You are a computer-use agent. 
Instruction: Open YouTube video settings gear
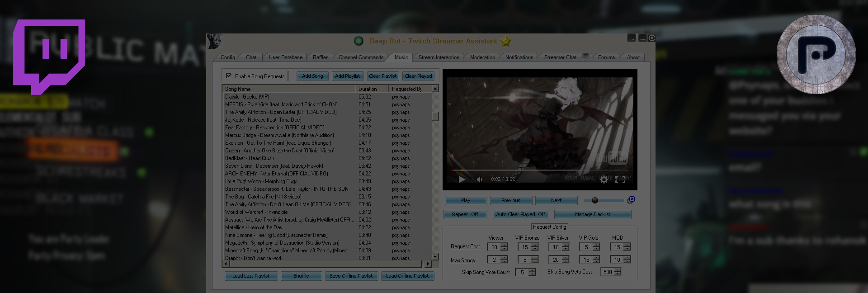point(604,180)
